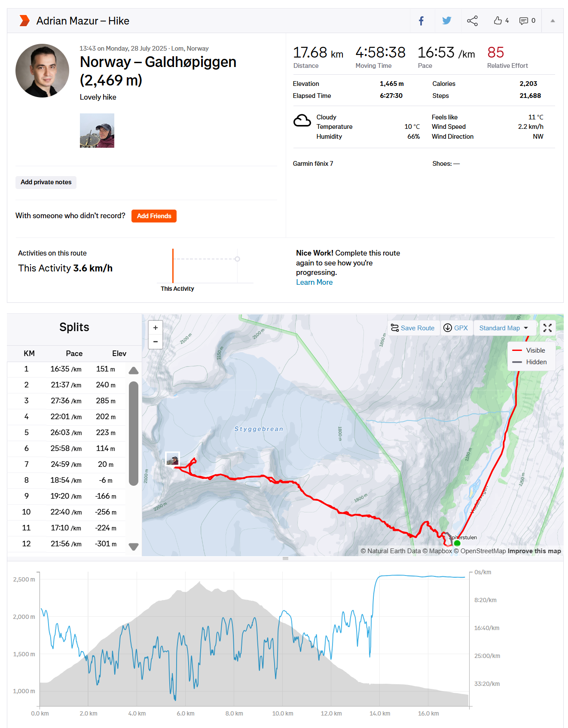
Task: Download the GPX file
Action: (x=456, y=328)
